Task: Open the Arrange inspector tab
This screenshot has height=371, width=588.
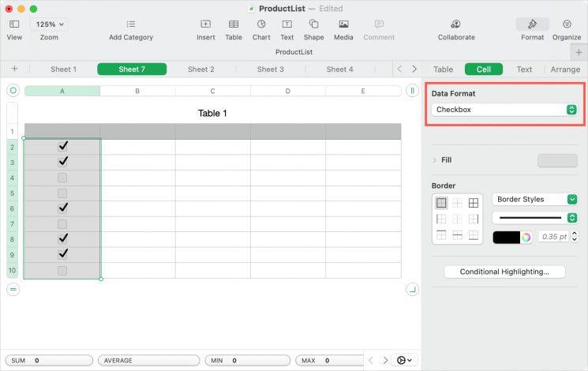Action: point(565,69)
